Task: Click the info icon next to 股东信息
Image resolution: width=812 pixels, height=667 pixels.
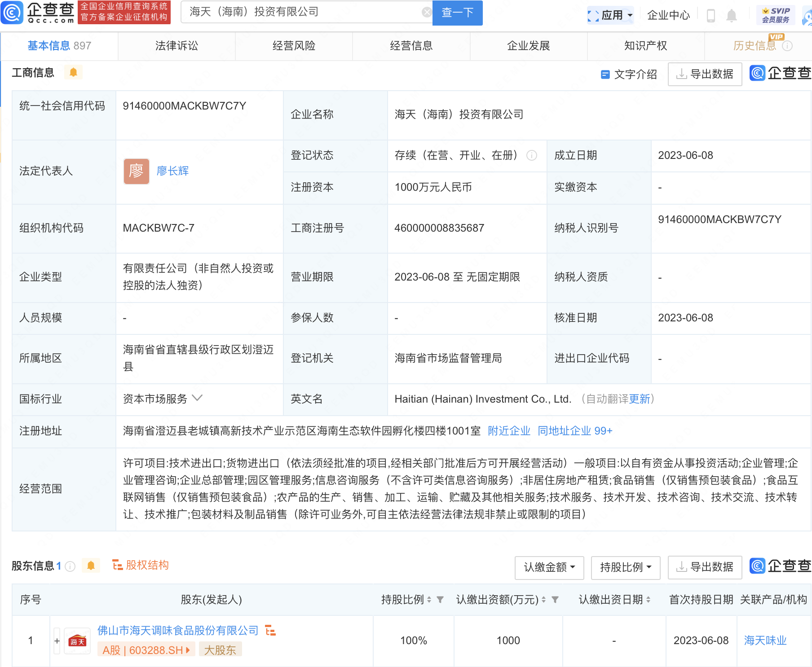Action: 70,566
